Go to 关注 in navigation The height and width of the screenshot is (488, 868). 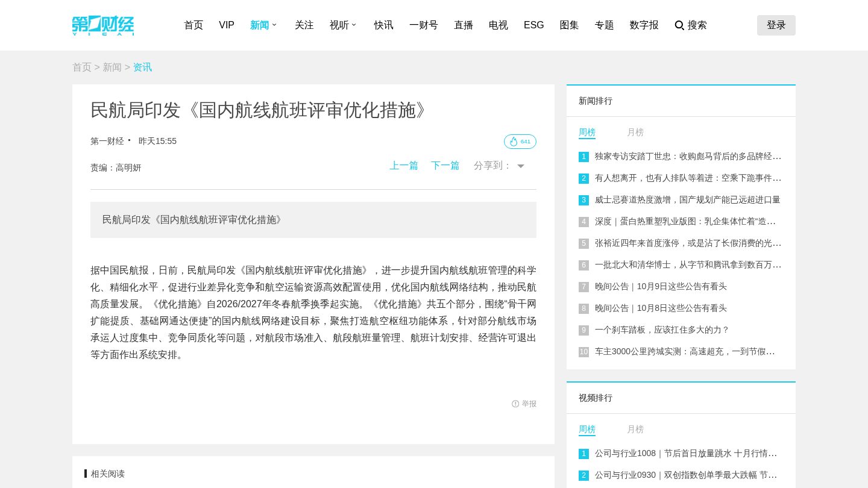click(304, 25)
